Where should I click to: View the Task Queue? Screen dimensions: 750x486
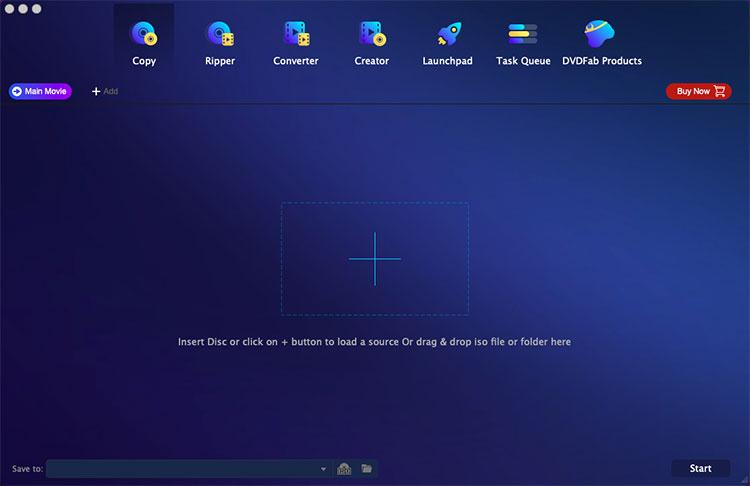click(x=523, y=42)
